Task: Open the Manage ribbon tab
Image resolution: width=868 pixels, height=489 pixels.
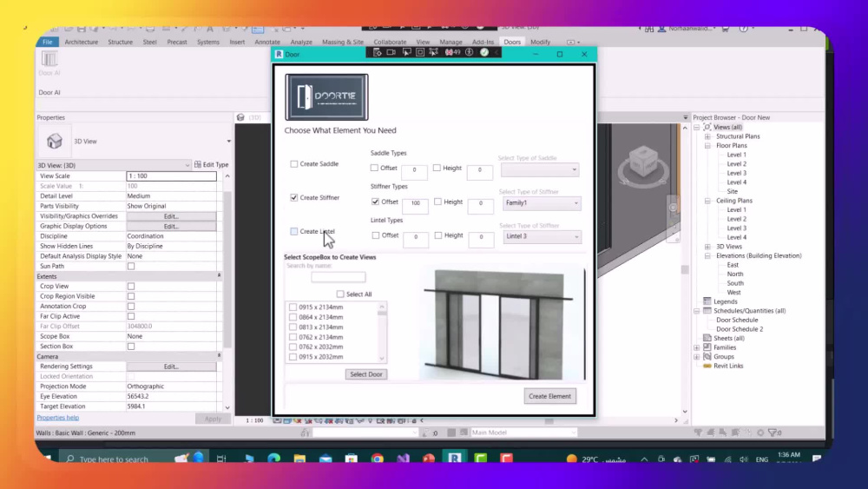Action: click(x=450, y=42)
